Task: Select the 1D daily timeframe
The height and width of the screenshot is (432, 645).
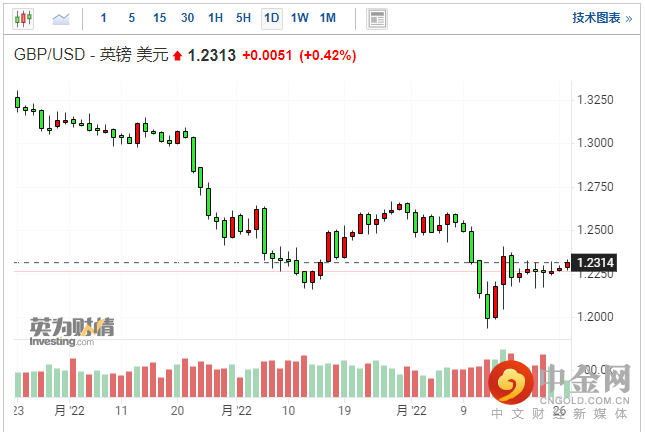Action: (272, 18)
